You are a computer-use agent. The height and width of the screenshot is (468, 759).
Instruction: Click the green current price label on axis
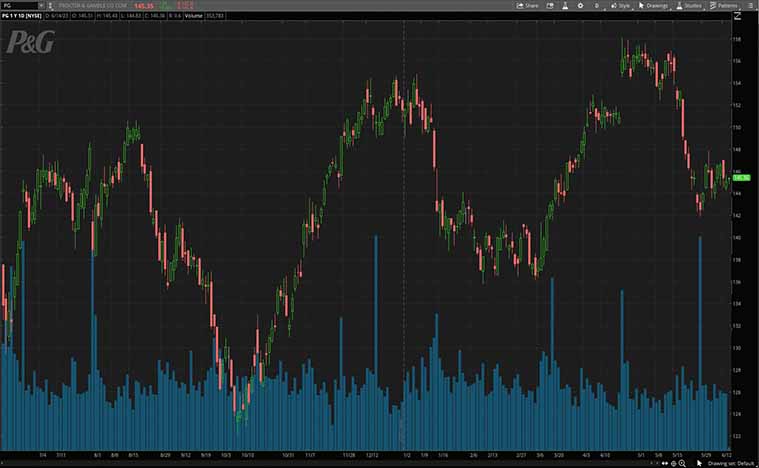pos(741,178)
